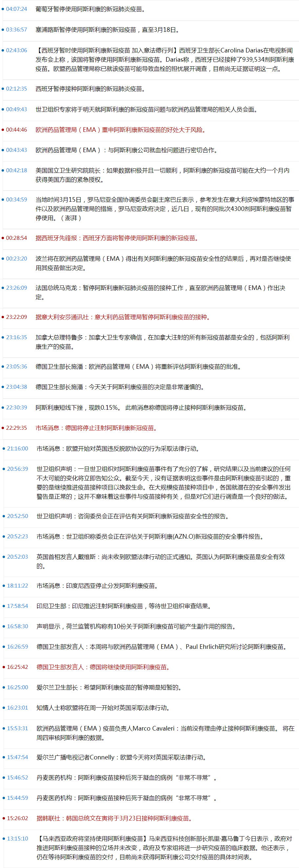
Task: Click red headline EMA重申好处大于风险
Action: [121, 130]
